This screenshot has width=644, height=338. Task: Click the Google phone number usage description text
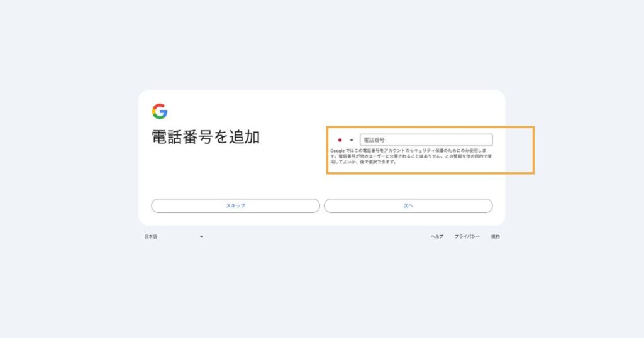tap(411, 156)
